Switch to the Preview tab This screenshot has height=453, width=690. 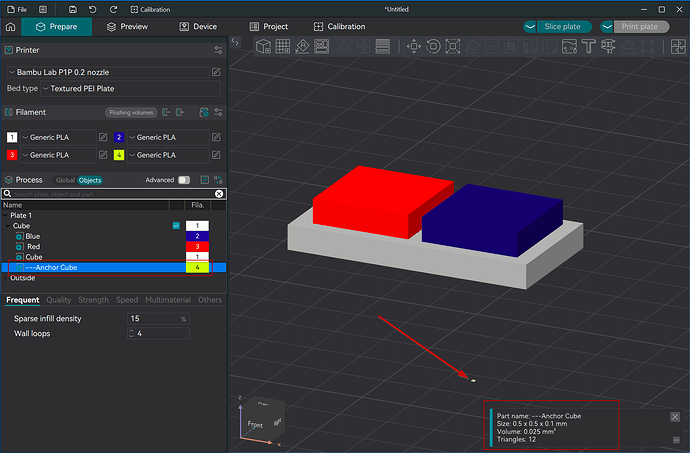(x=128, y=26)
